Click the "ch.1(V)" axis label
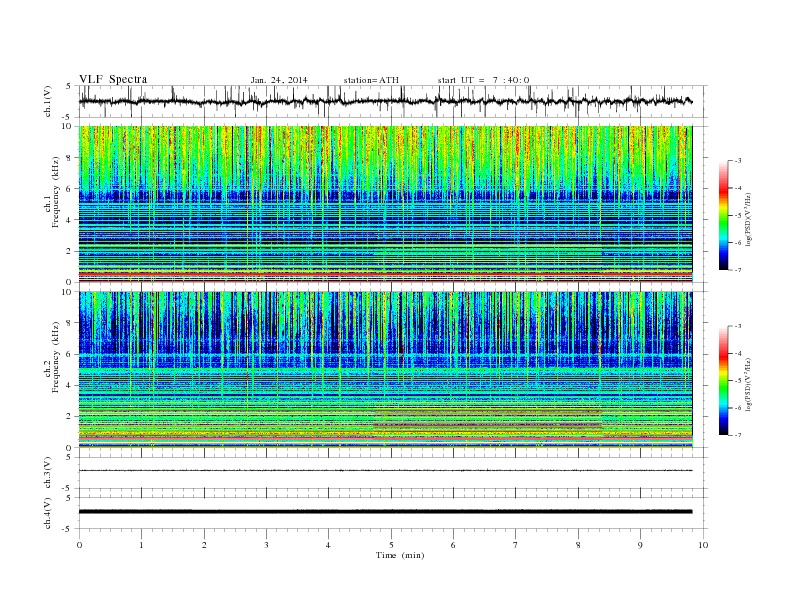This screenshot has height=612, width=792. [48, 101]
